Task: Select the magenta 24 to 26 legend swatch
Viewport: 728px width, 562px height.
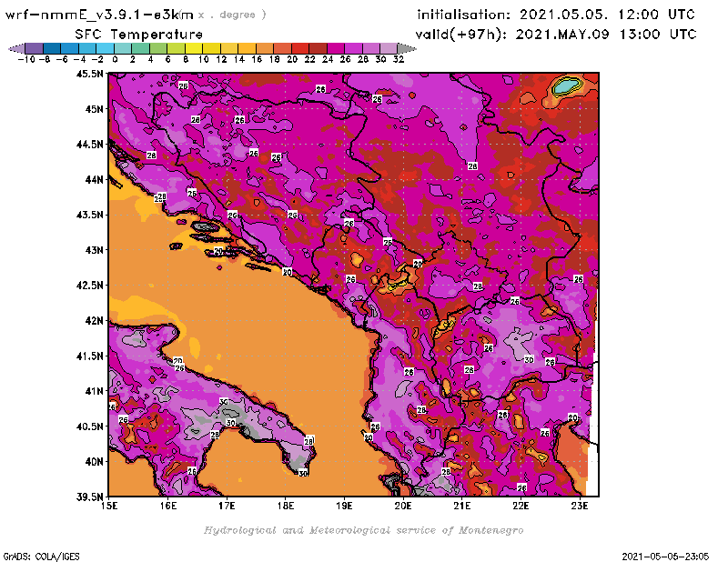Action: [336, 49]
